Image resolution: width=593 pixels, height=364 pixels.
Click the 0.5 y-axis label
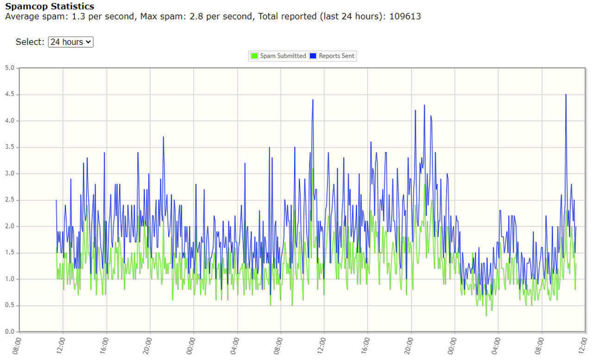pyautogui.click(x=10, y=306)
